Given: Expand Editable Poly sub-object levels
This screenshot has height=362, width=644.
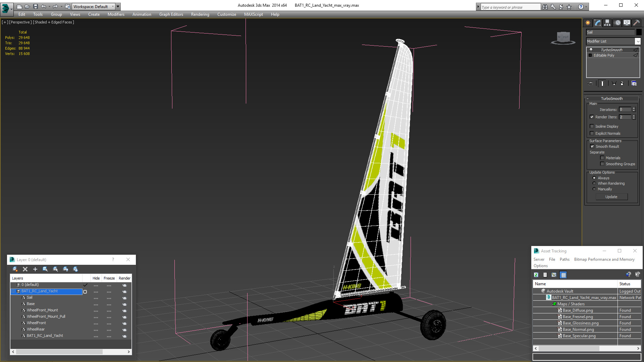Looking at the screenshot, I should click(x=590, y=55).
